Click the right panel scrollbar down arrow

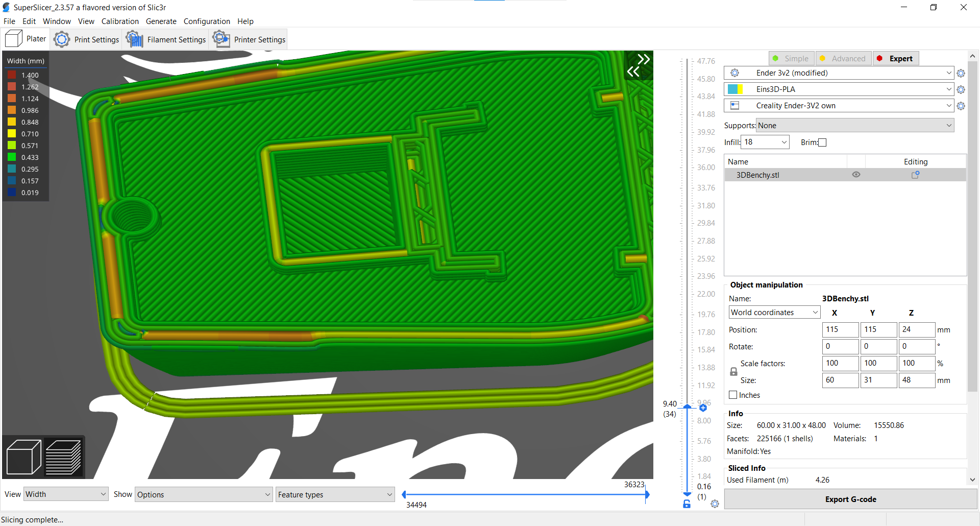coord(973,480)
